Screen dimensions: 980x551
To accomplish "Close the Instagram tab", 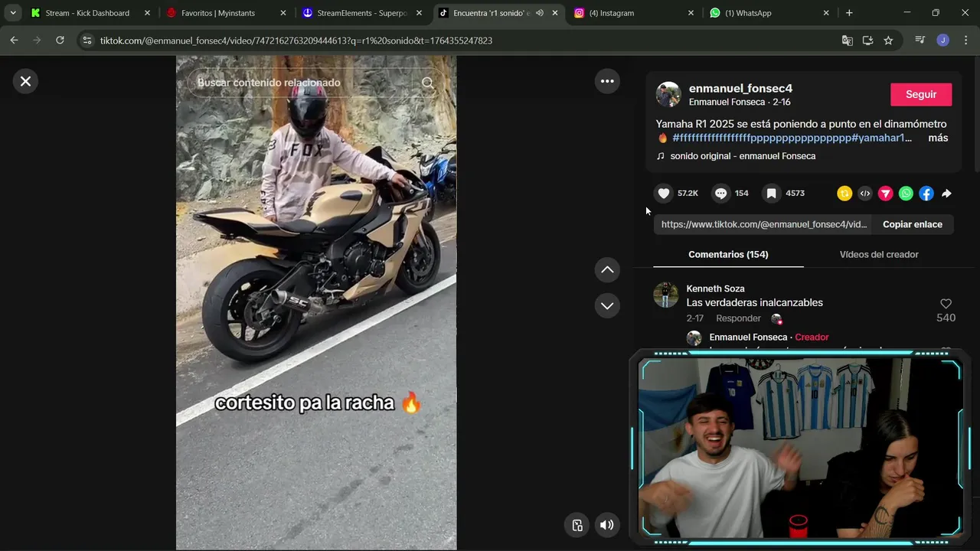I will tap(691, 13).
